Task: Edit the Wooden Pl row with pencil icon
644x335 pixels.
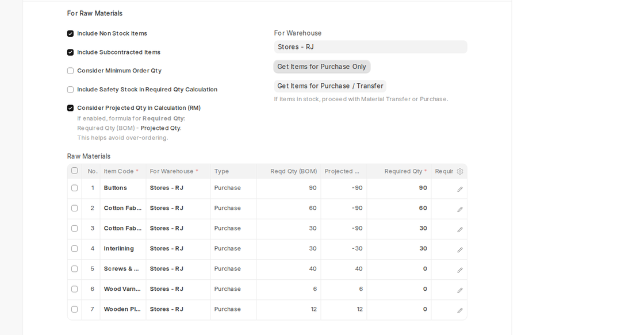Action: [460, 310]
